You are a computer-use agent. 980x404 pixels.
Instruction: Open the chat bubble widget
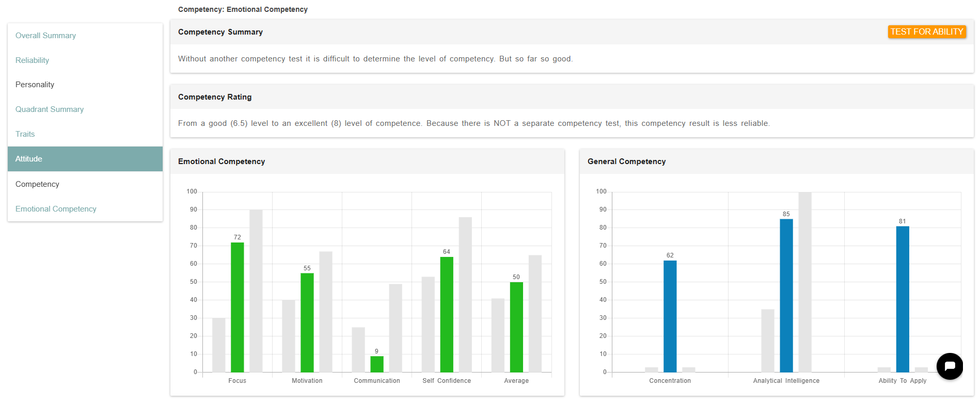[949, 366]
